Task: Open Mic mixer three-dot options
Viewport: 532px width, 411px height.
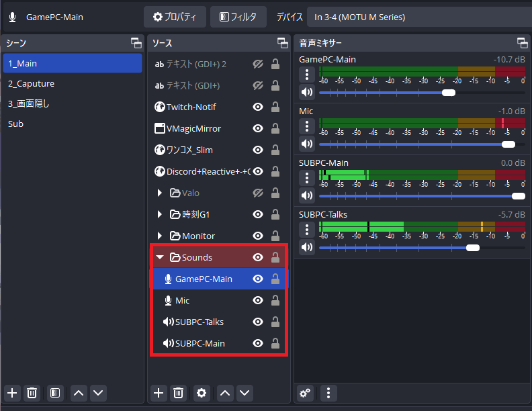Action: pos(307,126)
